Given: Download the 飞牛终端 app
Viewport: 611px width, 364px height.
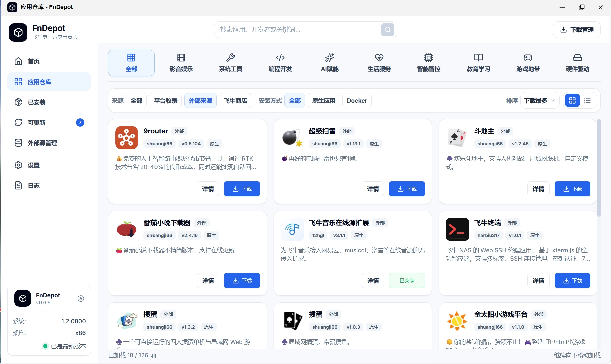Looking at the screenshot, I should [x=572, y=280].
